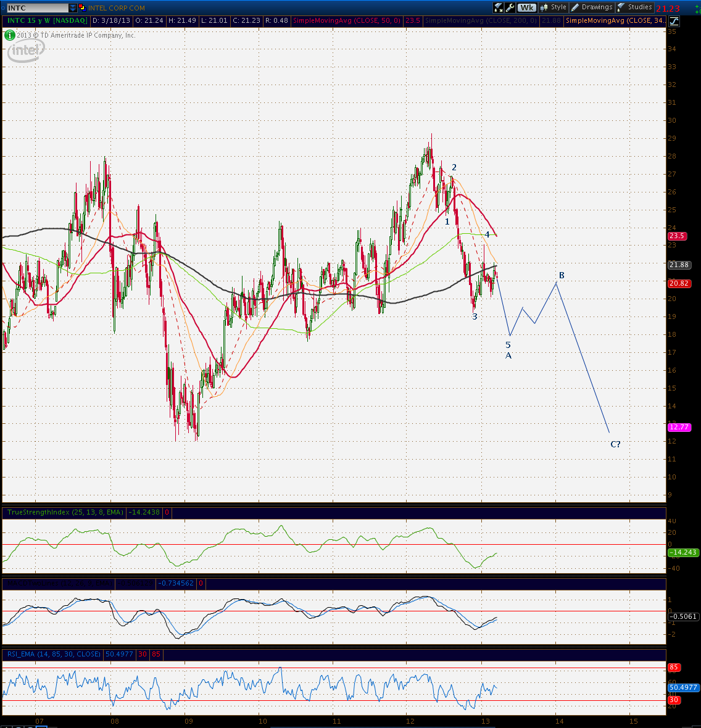Click the INTEL CORP COM description text
The width and height of the screenshot is (701, 728).
point(117,8)
